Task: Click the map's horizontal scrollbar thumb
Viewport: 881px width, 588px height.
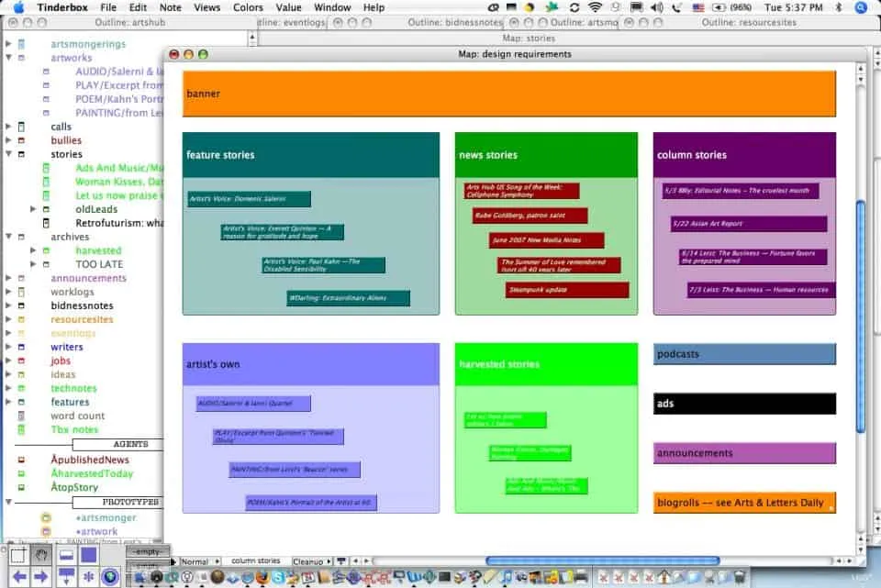Action: [x=602, y=560]
